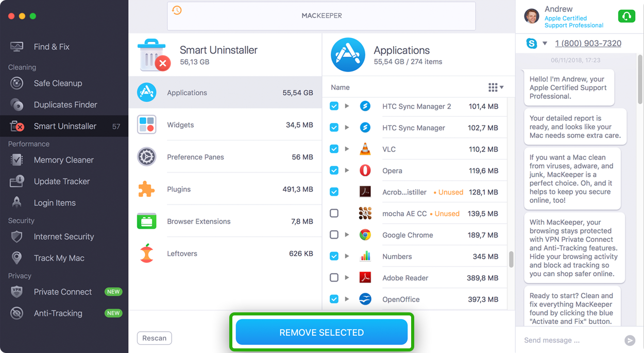Check the Google Chrome checkbox
The image size is (644, 353).
tap(334, 235)
